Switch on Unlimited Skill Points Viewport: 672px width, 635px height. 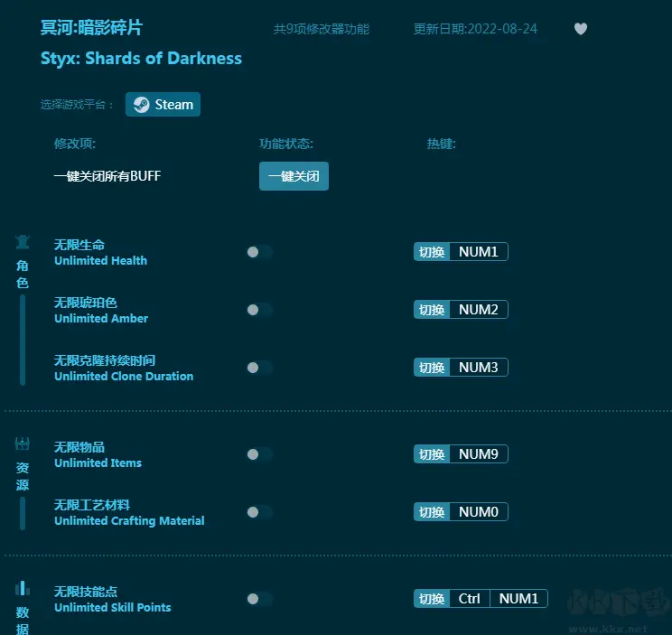[259, 599]
